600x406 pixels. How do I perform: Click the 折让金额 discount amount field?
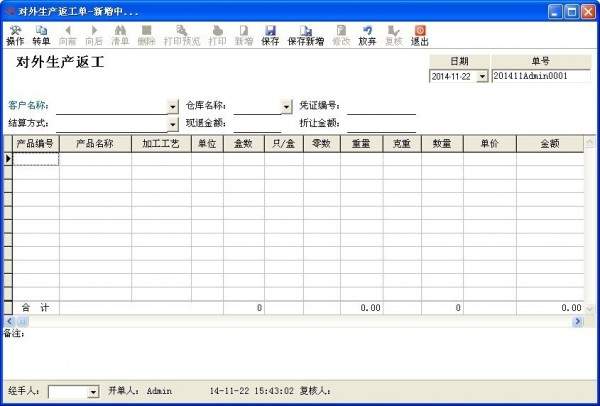click(x=380, y=124)
